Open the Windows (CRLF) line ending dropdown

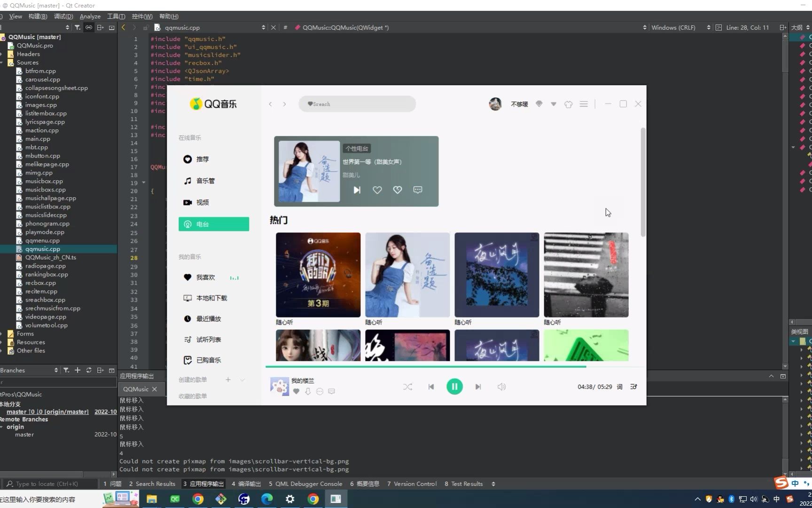[x=681, y=27]
